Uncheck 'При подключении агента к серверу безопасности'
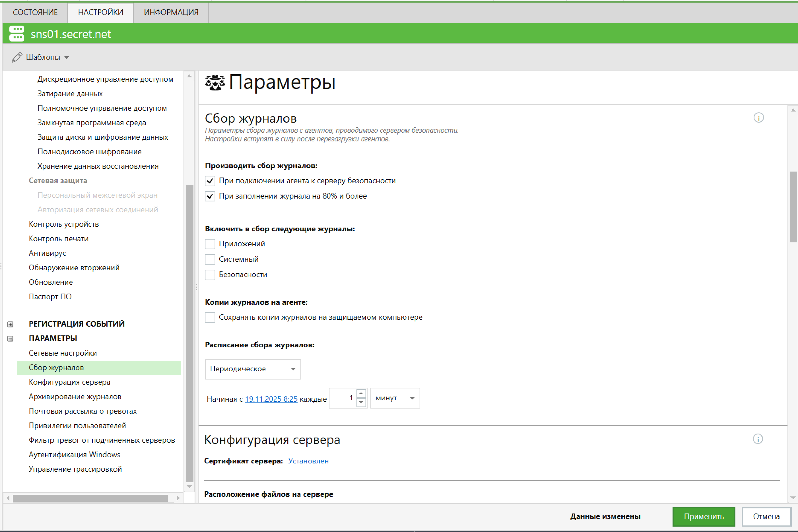This screenshot has width=798, height=532. click(210, 181)
